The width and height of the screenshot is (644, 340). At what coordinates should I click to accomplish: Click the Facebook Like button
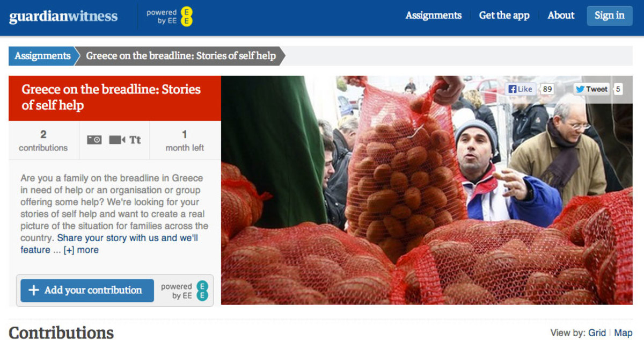[521, 89]
